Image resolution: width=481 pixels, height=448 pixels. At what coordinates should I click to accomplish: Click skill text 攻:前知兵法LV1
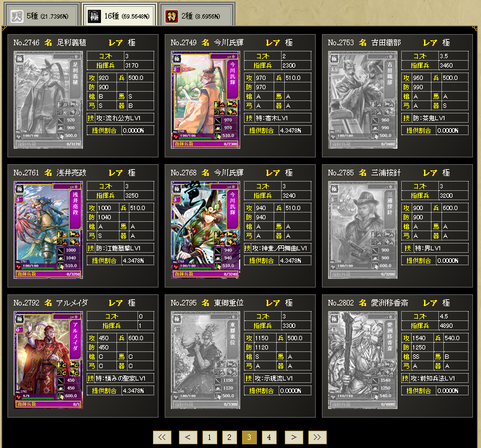433,379
